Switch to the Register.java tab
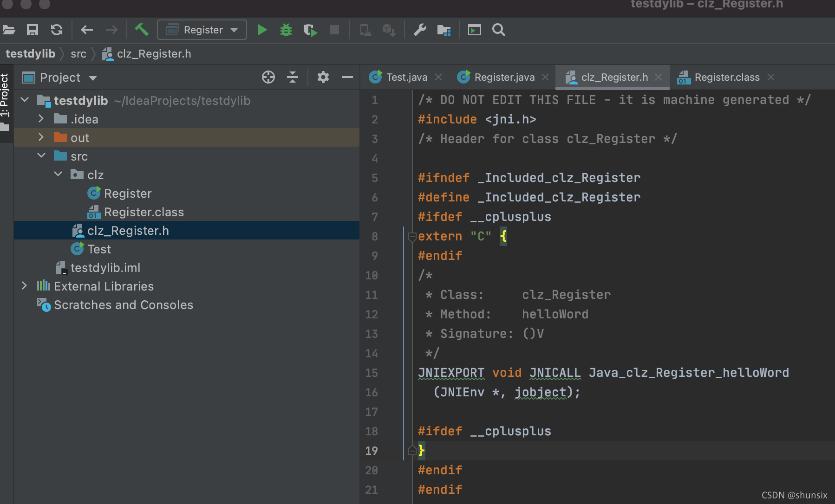835x504 pixels. pyautogui.click(x=504, y=77)
